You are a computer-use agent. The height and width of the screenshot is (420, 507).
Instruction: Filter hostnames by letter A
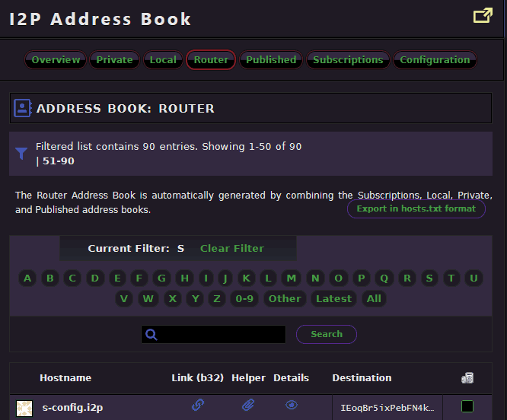click(27, 278)
